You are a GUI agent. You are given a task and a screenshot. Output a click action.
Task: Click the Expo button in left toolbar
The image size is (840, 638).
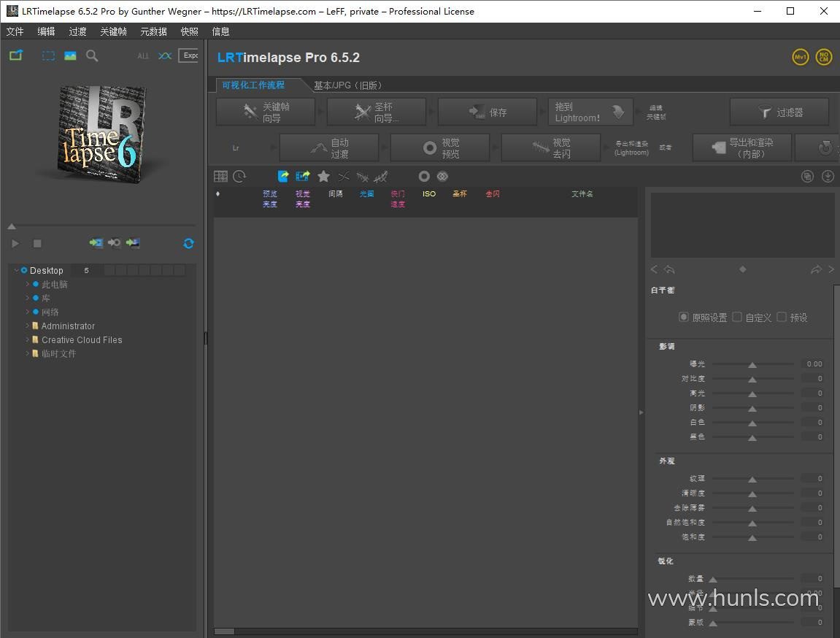[188, 55]
